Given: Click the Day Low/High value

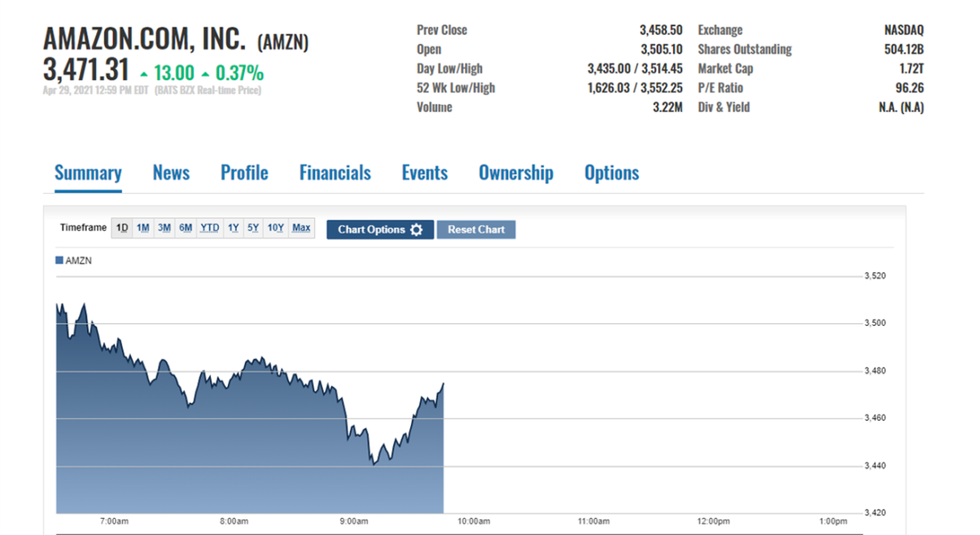Looking at the screenshot, I should point(635,69).
